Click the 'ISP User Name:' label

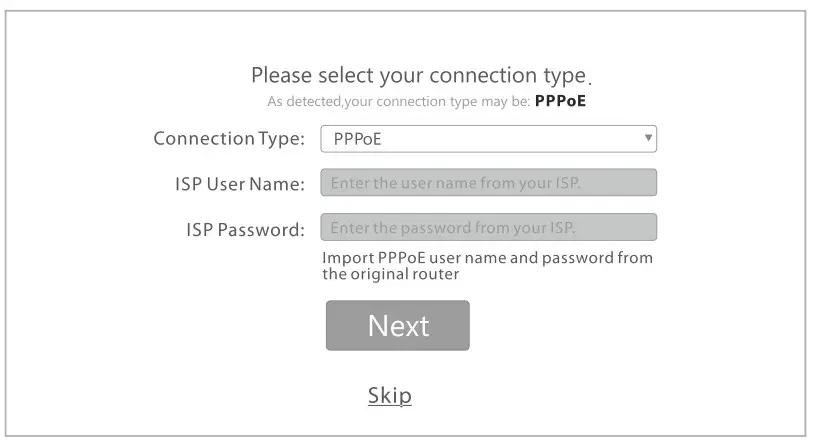pos(239,184)
